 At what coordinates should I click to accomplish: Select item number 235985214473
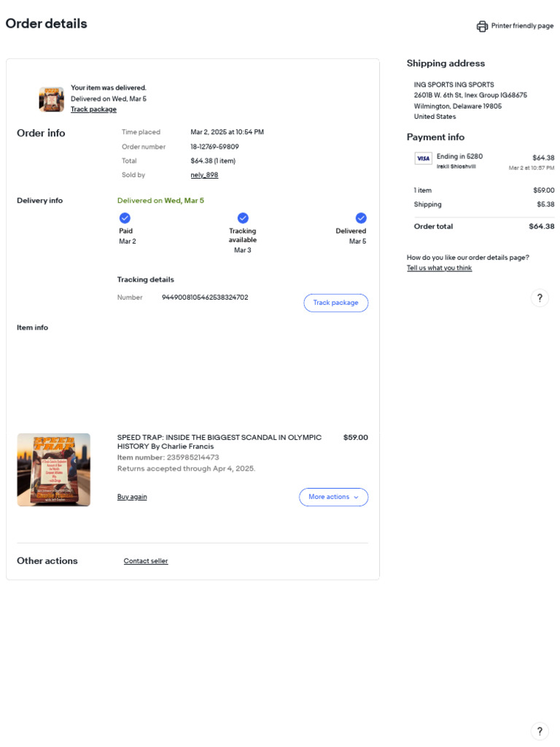pyautogui.click(x=192, y=457)
